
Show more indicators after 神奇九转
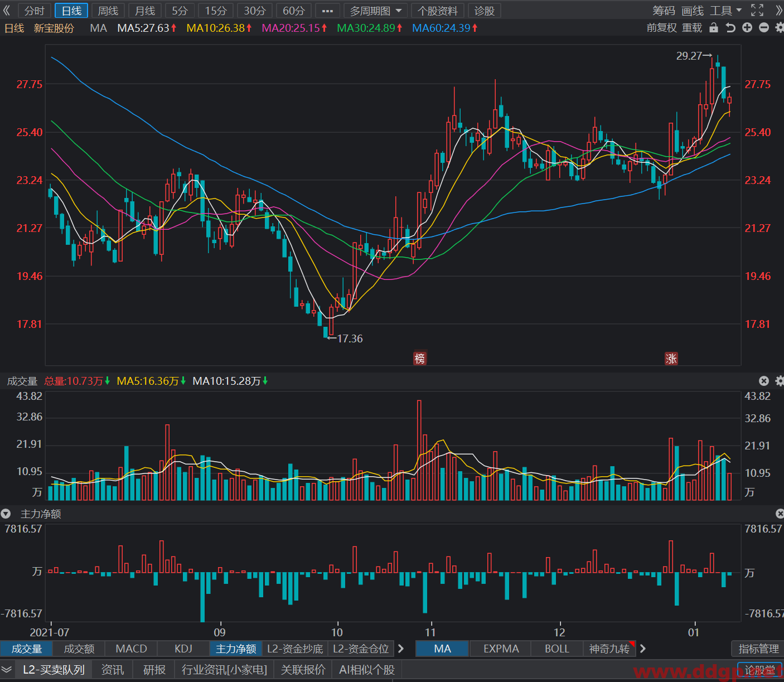click(643, 649)
